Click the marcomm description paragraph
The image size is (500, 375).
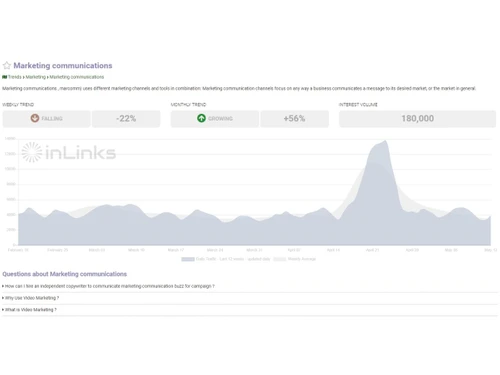pyautogui.click(x=239, y=88)
